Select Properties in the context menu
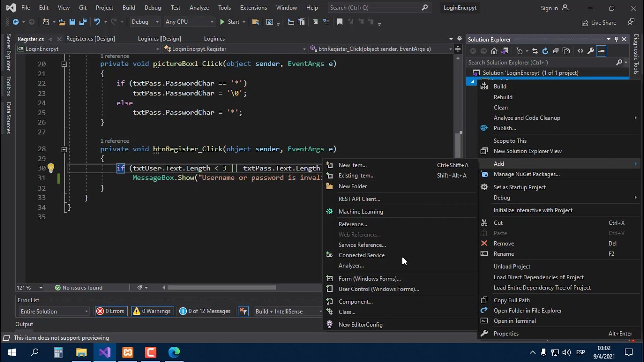Viewport: 644px width, 362px height. (559, 334)
